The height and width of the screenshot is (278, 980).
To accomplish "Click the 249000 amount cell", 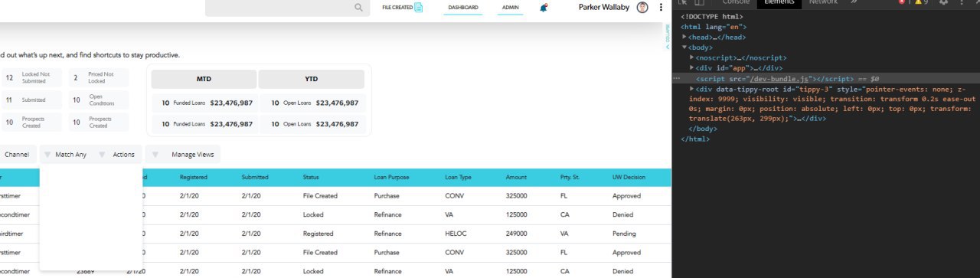I will tap(517, 234).
